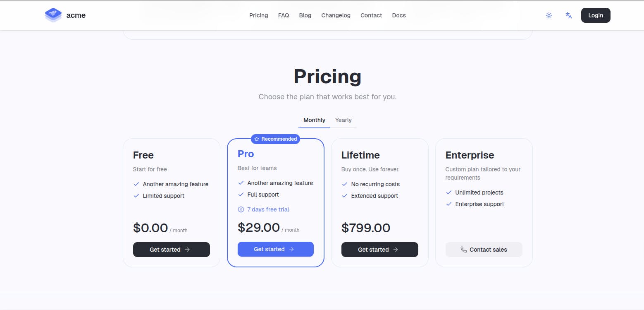The image size is (644, 310).
Task: Click the checkmark beside No recurring costs
Action: click(345, 184)
